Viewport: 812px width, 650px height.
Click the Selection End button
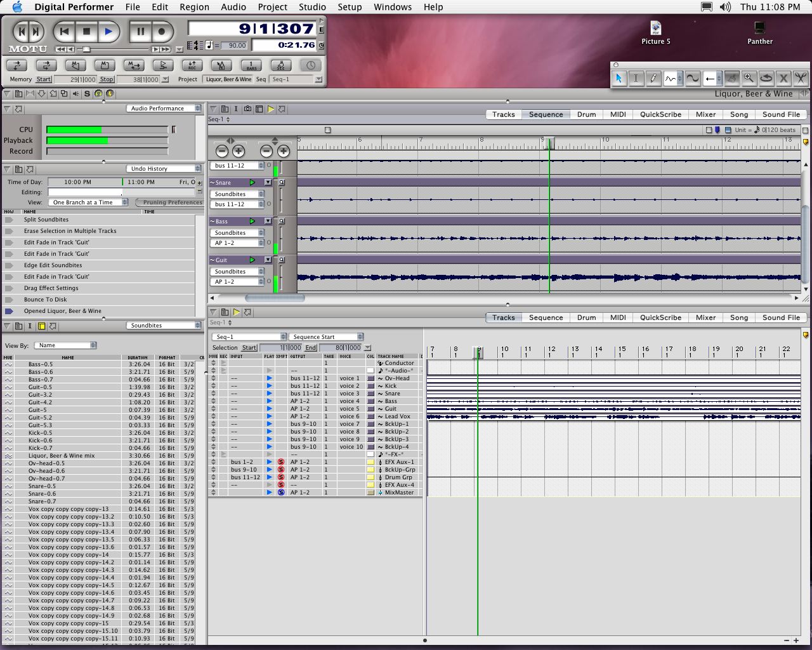point(311,348)
